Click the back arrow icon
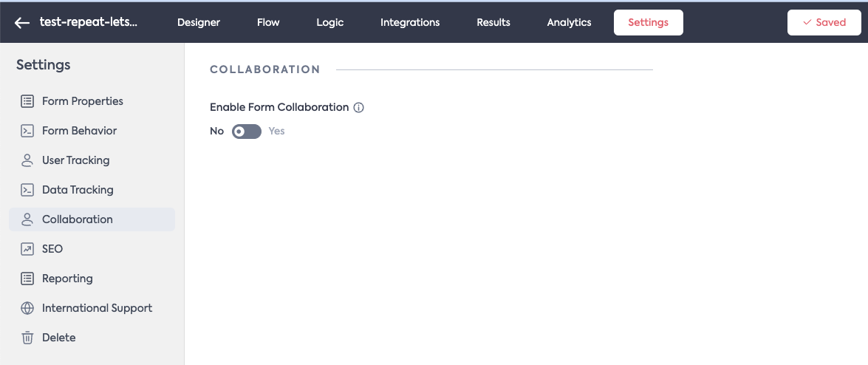 (22, 23)
